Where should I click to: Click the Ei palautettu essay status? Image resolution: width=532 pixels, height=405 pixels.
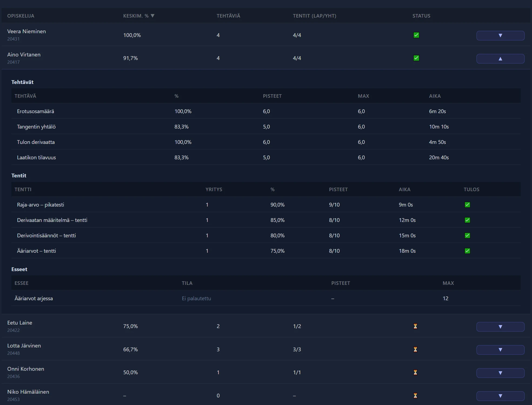coord(197,298)
